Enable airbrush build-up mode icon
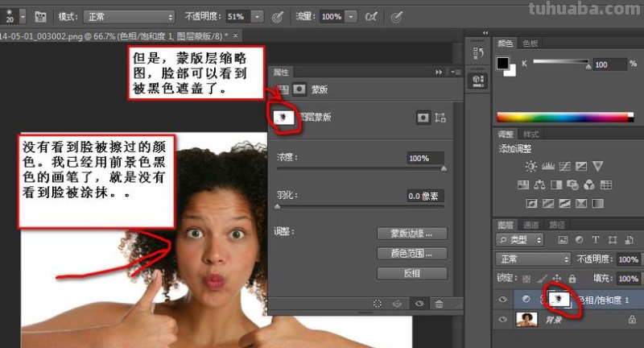 [371, 17]
